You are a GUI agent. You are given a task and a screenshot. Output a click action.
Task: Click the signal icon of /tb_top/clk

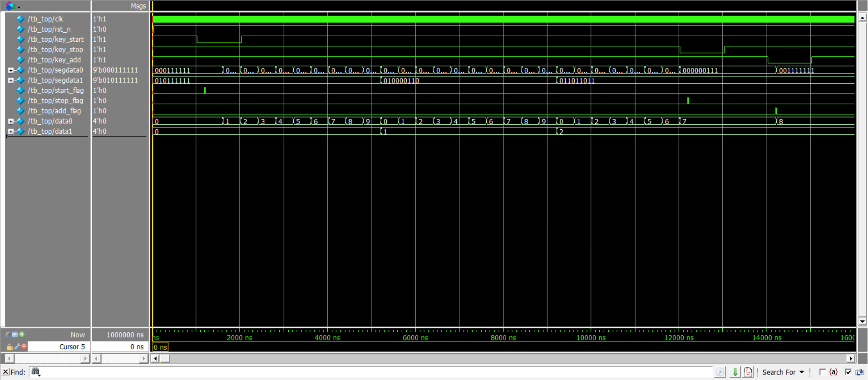(20, 19)
